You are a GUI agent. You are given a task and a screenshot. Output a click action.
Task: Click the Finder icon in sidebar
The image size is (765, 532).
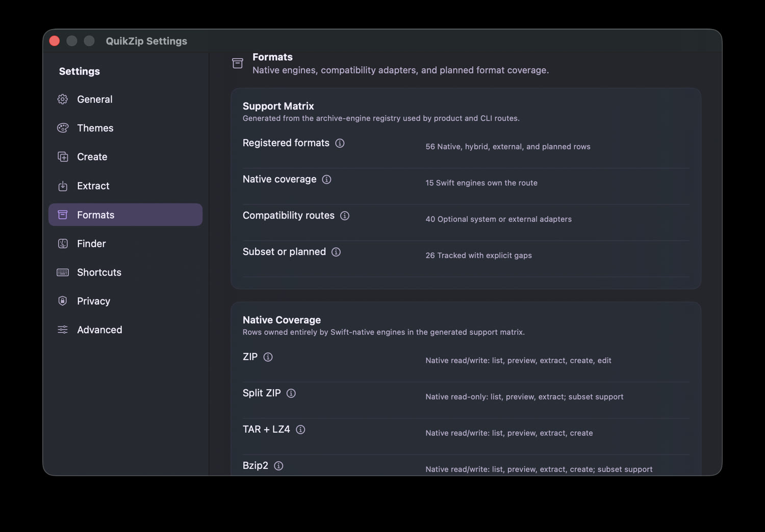coord(63,244)
